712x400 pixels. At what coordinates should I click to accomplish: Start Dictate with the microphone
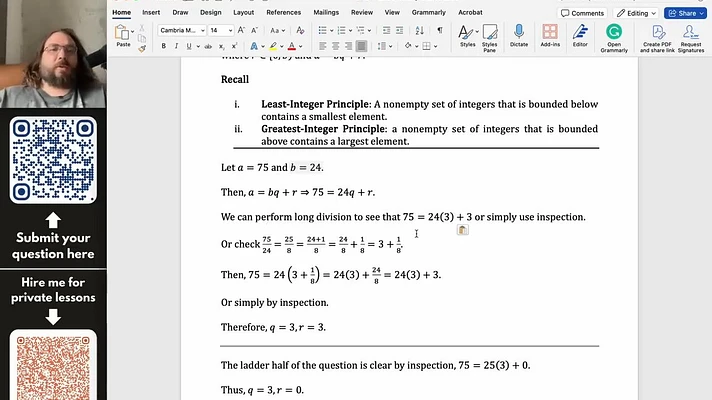coord(519,36)
